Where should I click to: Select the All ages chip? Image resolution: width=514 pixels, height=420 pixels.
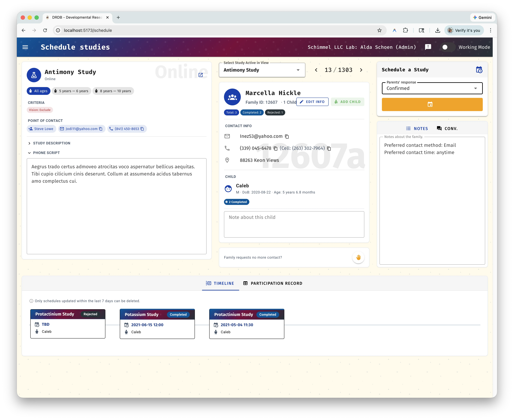[x=38, y=91]
